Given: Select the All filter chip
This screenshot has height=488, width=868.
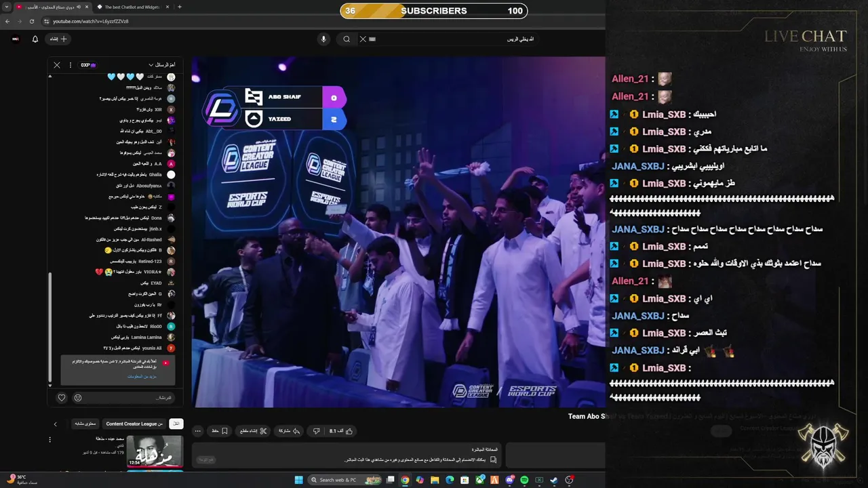Looking at the screenshot, I should point(176,424).
